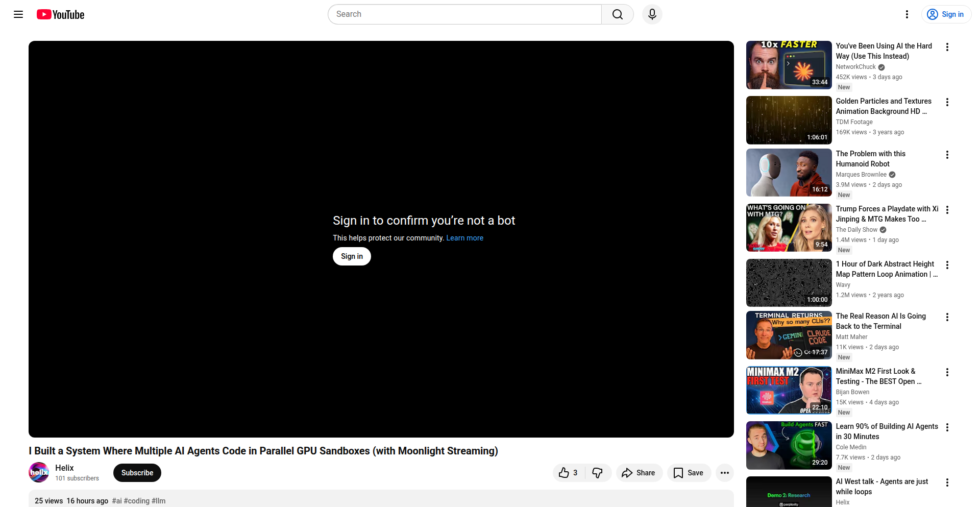980x507 pixels.
Task: Click Sign in inside the video player
Action: [352, 256]
